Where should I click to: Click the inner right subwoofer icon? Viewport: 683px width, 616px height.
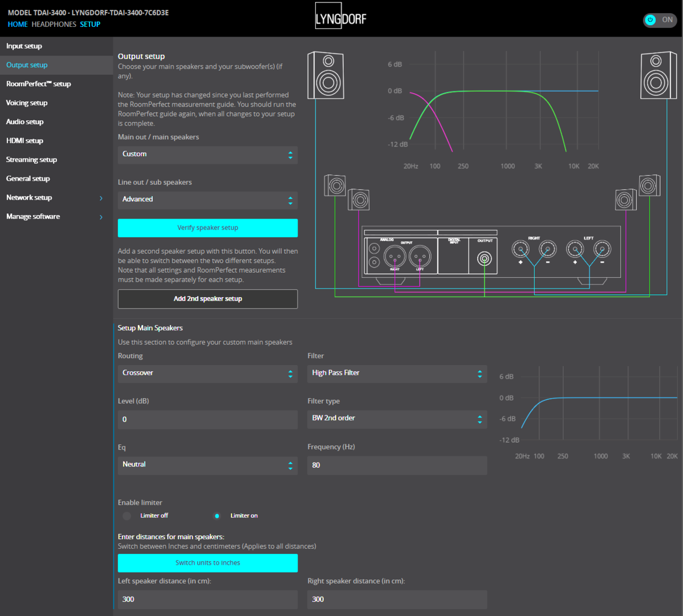(625, 200)
